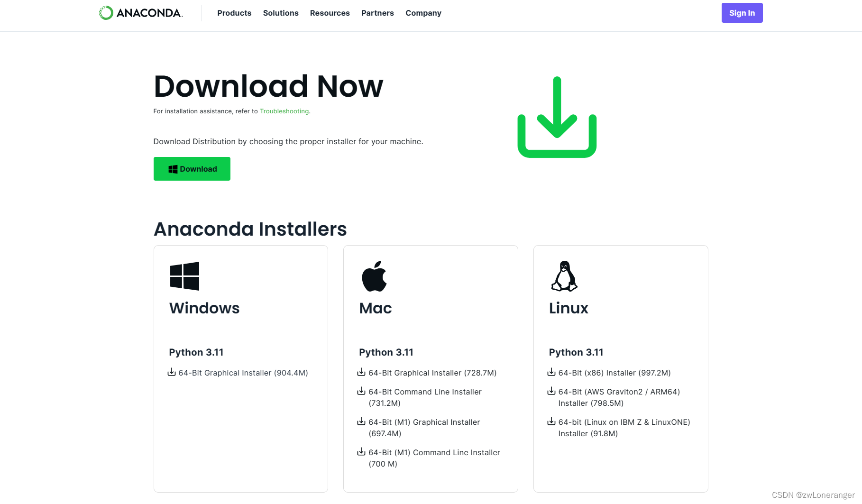862x504 pixels.
Task: Download Linux on IBM Z & LinuxONE Installer
Action: 624,428
